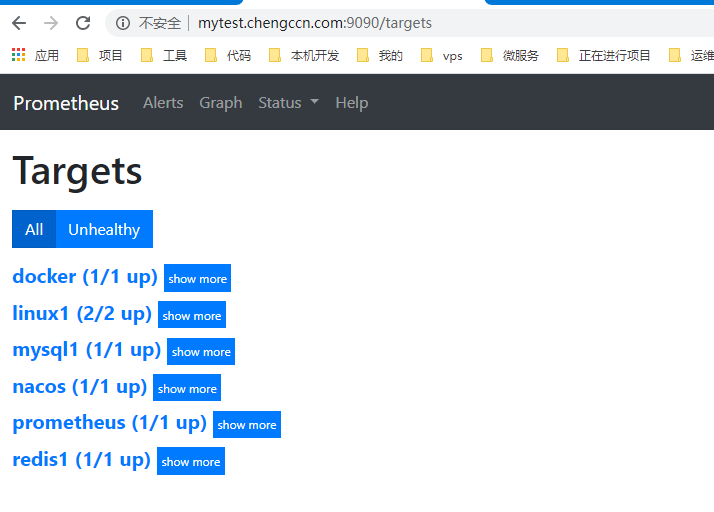The height and width of the screenshot is (512, 714).
Task: Click the prometheus (1/1 up) link
Action: (110, 423)
